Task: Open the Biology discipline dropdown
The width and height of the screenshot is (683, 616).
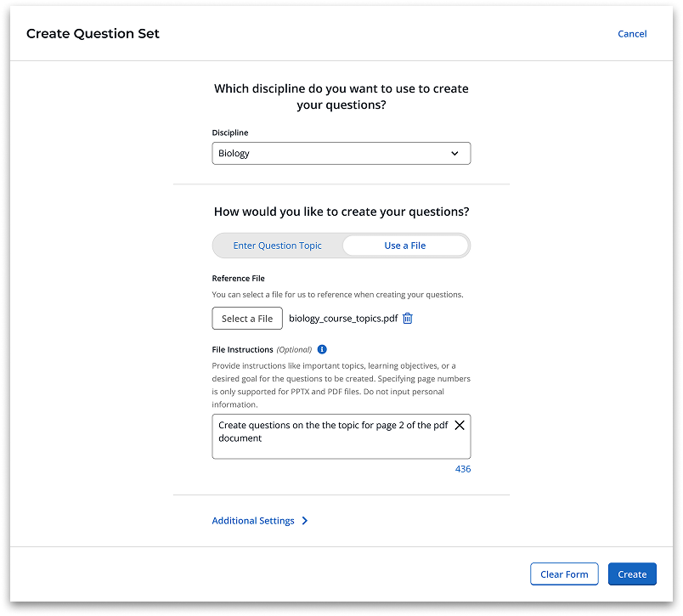Action: 341,154
